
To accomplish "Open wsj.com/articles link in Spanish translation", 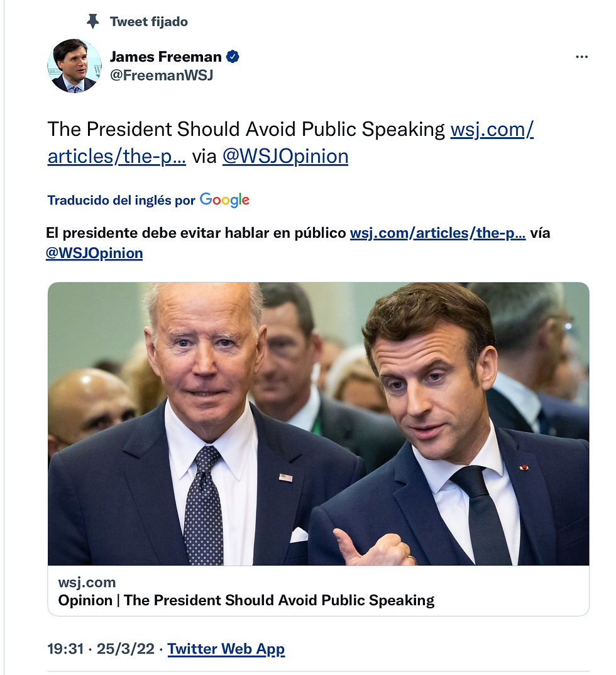I will tap(437, 233).
